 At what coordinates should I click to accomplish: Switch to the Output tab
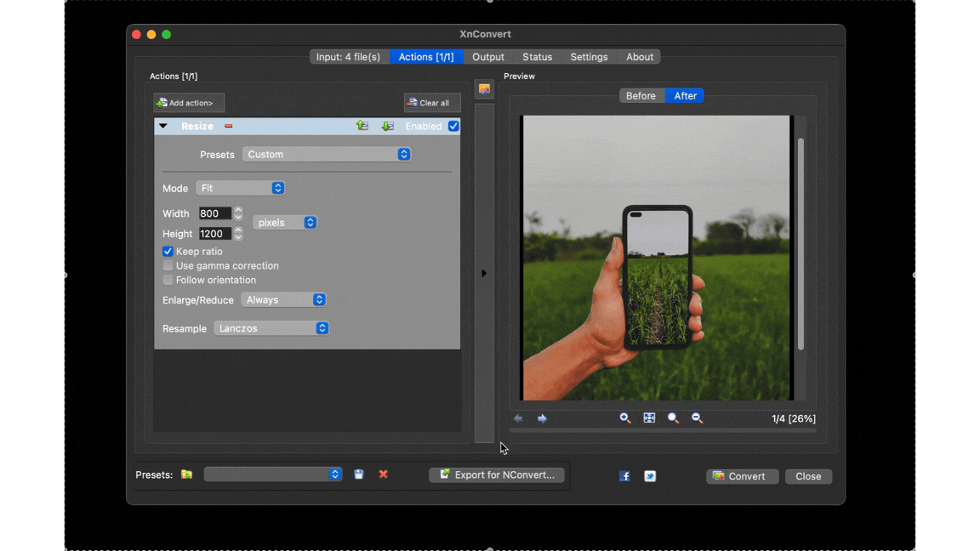(488, 57)
